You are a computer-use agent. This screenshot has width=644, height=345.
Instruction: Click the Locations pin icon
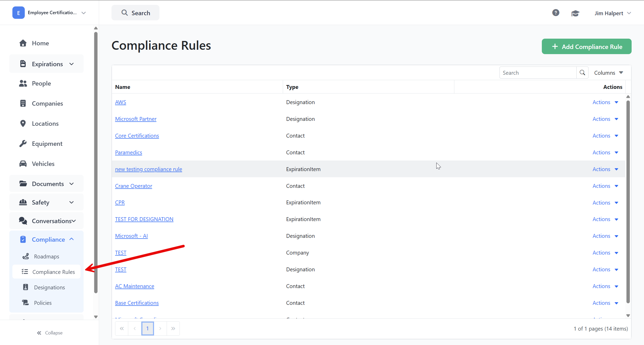[x=23, y=123]
